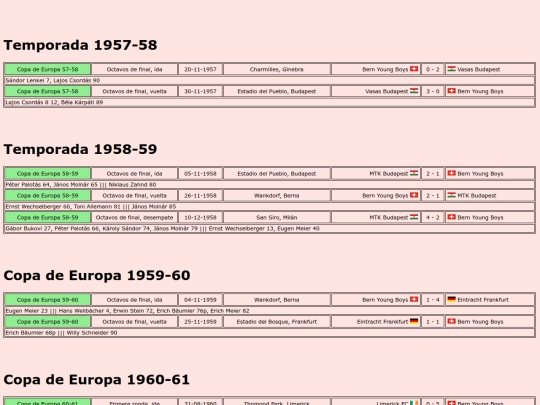Screen dimensions: 540x405
Task: Click scorers line starting 'Gábor Bukovi 27'
Action: click(269, 228)
